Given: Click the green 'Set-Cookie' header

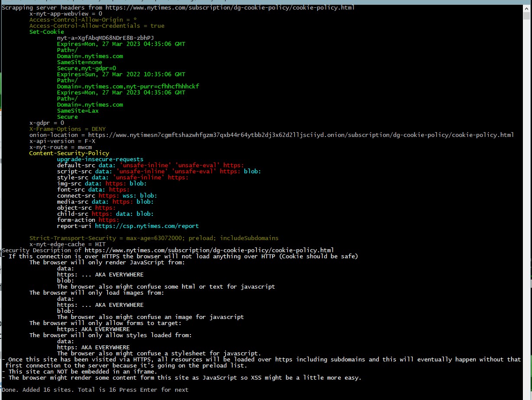Looking at the screenshot, I should click(47, 32).
